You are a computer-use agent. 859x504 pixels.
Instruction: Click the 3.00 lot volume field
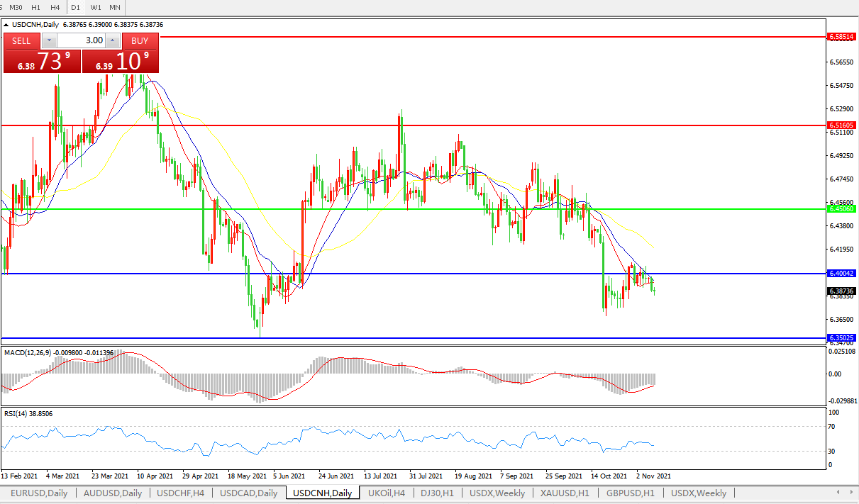(x=80, y=40)
